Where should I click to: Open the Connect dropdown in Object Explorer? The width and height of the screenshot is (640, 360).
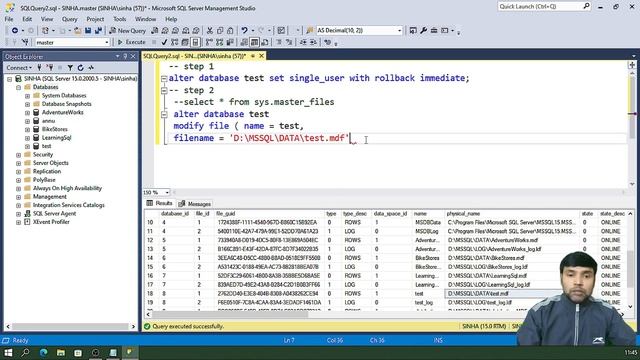(x=19, y=68)
